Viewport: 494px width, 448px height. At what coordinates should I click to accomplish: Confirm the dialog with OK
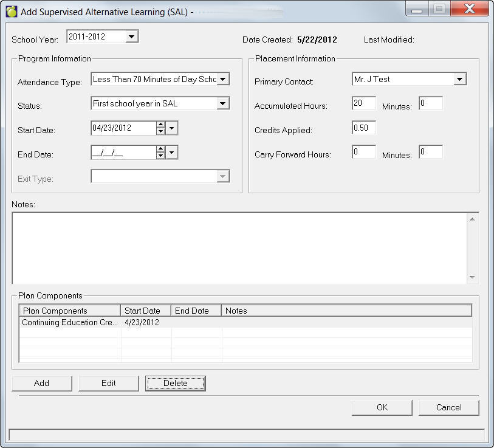pyautogui.click(x=382, y=407)
